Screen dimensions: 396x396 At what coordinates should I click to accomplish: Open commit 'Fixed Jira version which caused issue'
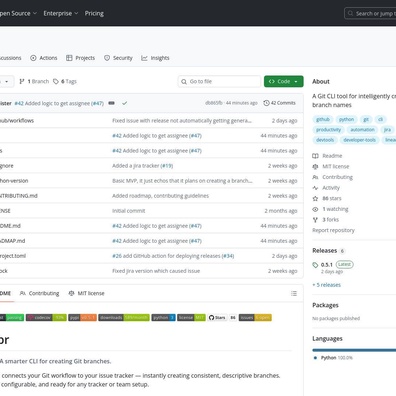coord(156,271)
